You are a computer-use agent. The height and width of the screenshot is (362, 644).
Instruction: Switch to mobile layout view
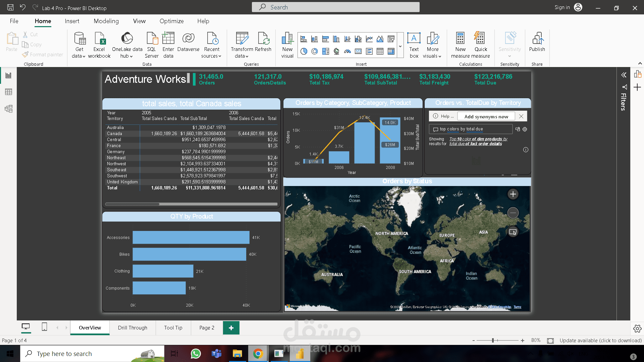click(44, 327)
